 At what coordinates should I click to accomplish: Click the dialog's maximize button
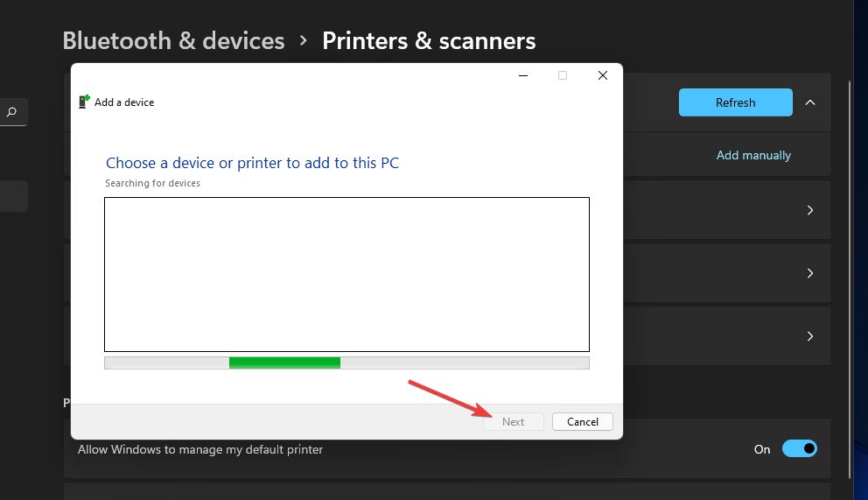pyautogui.click(x=563, y=76)
